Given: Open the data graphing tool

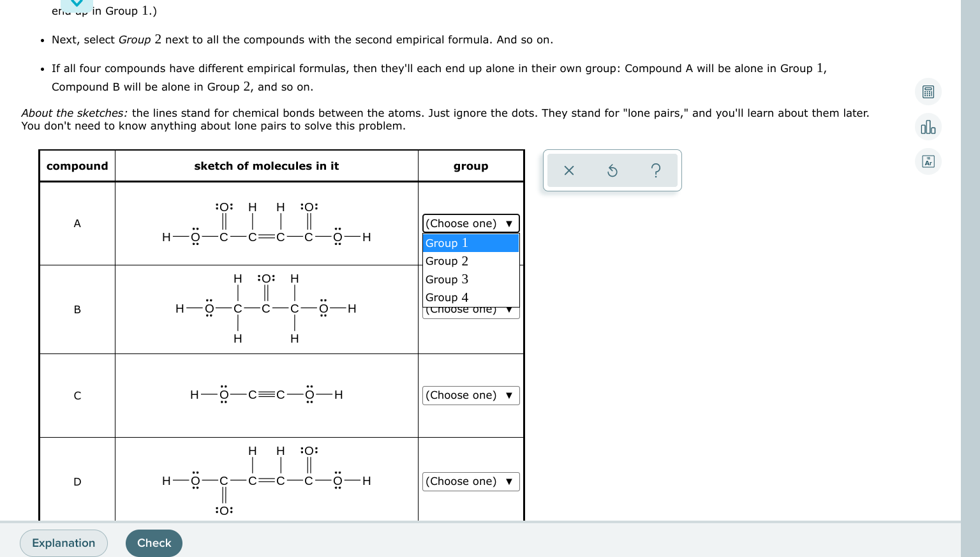Looking at the screenshot, I should coord(928,126).
